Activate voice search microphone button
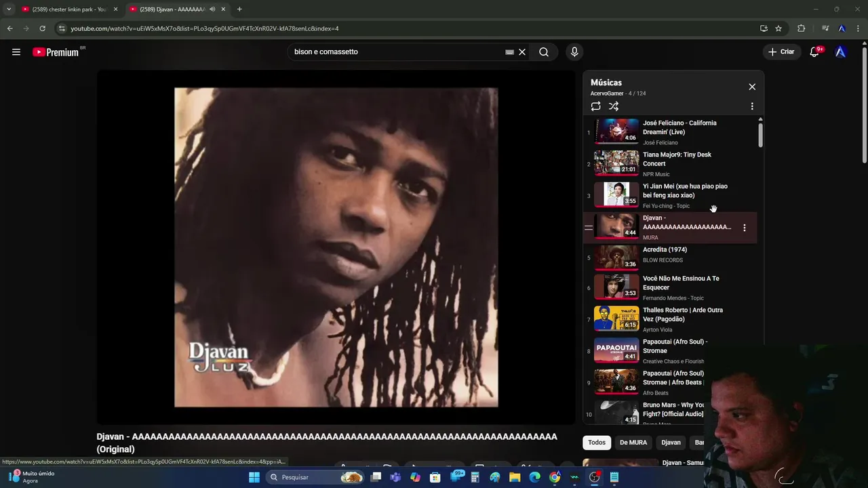868x488 pixels. 574,52
